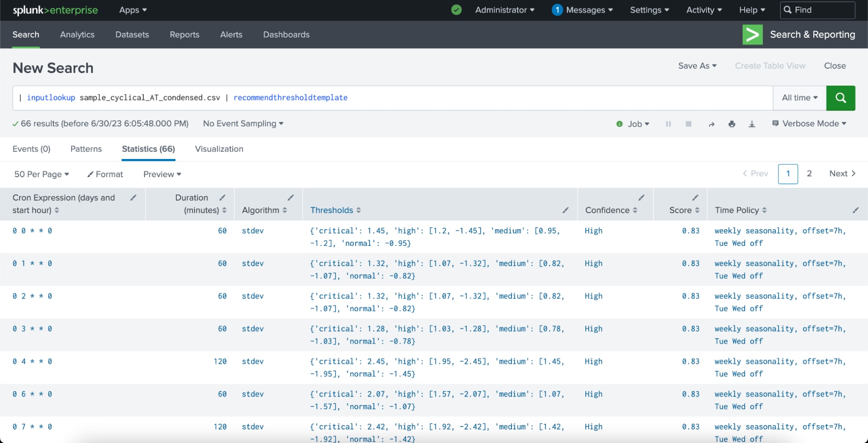
Task: Edit the Confidence column pencil icon
Action: coord(641,198)
